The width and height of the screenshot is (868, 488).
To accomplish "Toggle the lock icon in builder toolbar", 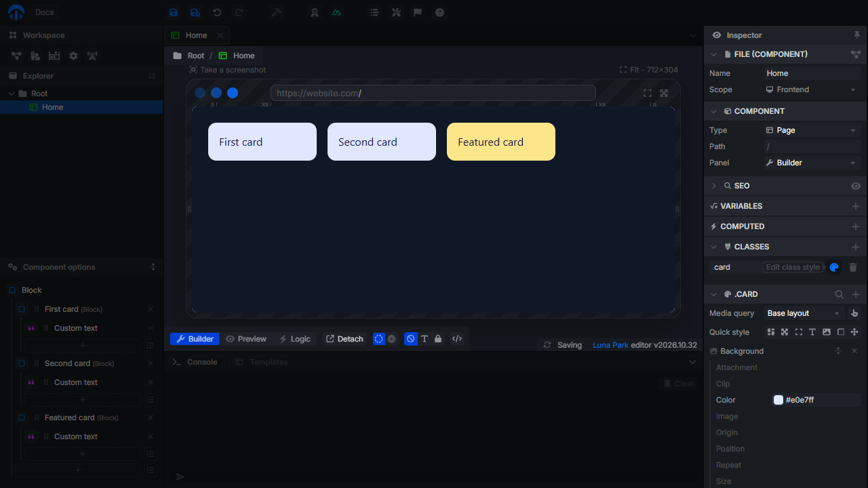I will (x=438, y=339).
